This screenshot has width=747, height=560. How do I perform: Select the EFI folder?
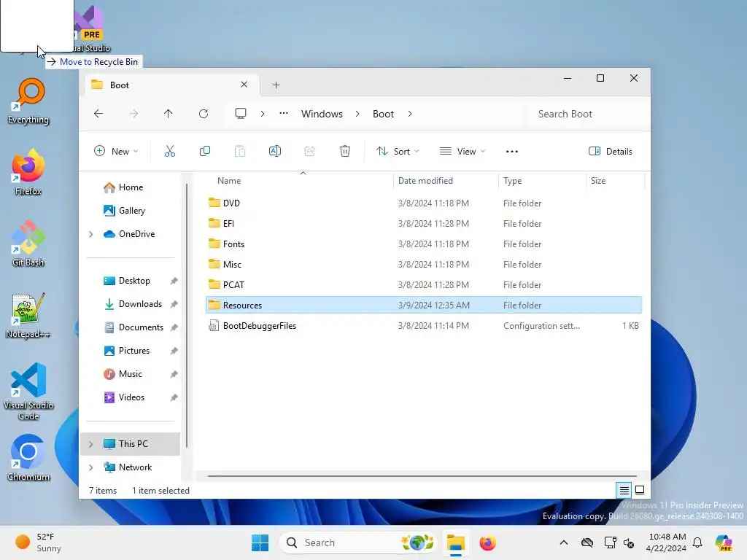click(424, 223)
